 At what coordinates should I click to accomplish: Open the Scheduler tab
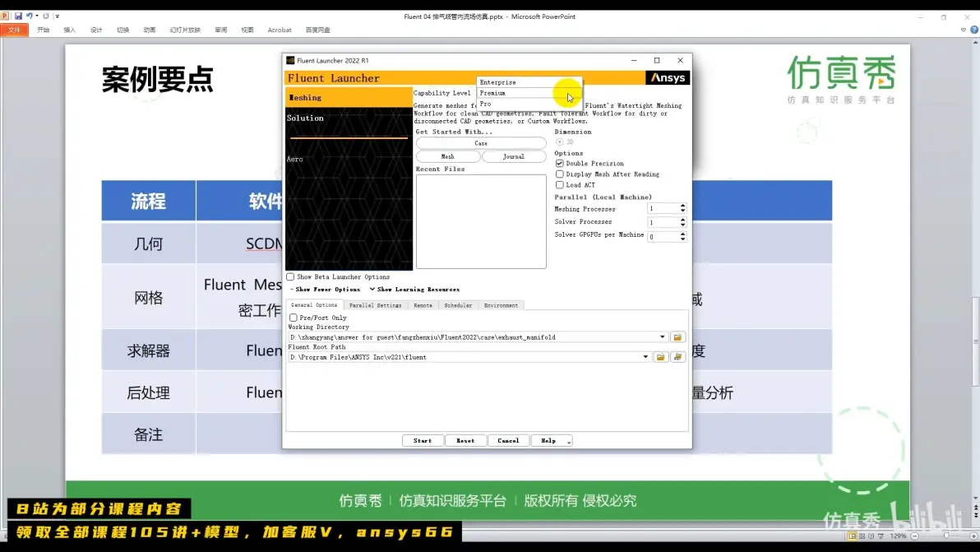[458, 306]
